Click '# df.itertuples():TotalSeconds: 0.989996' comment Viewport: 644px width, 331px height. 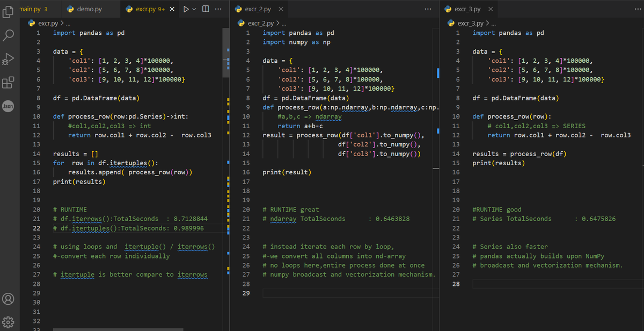click(128, 228)
